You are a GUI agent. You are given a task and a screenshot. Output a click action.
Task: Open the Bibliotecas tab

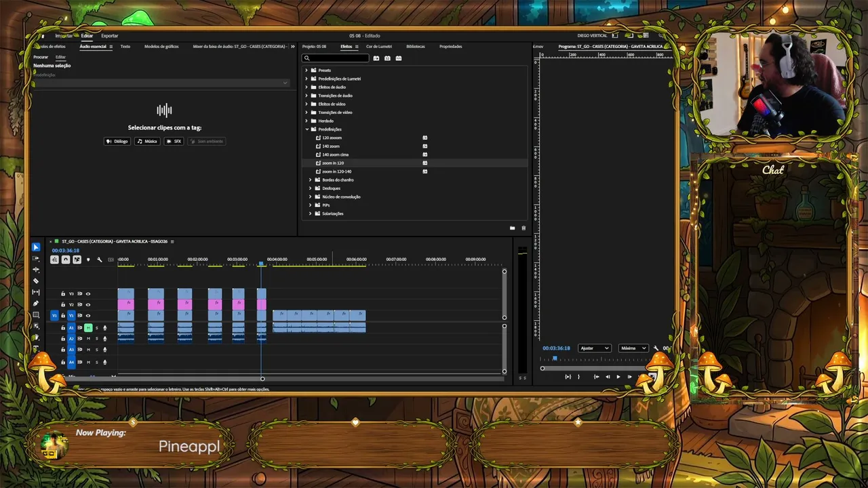(416, 47)
